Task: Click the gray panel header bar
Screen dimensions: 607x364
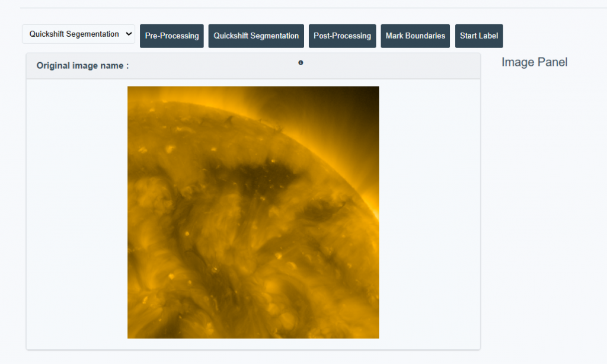Action: point(385,66)
